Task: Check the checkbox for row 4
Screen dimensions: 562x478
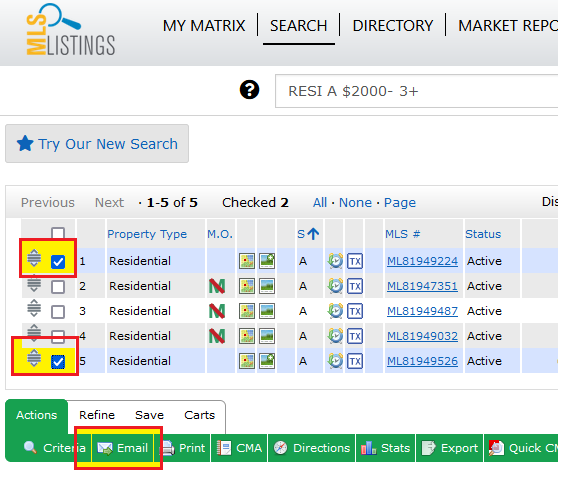Action: tap(58, 336)
